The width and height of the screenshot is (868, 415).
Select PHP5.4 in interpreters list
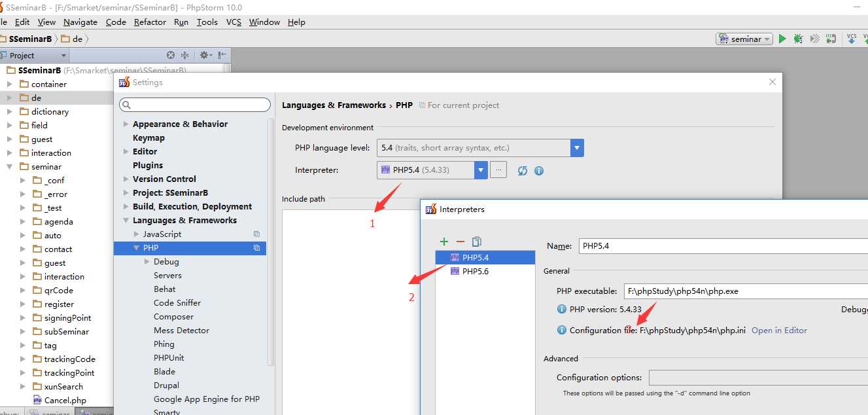tap(485, 257)
